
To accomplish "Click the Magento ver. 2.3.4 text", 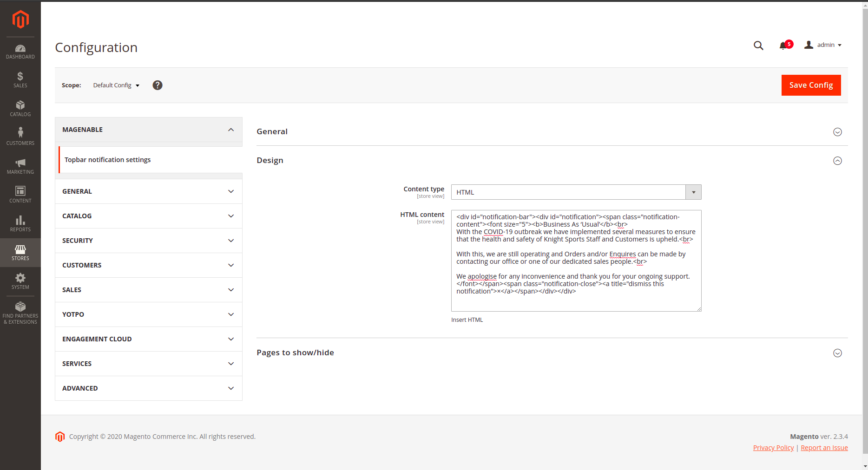I will (819, 437).
